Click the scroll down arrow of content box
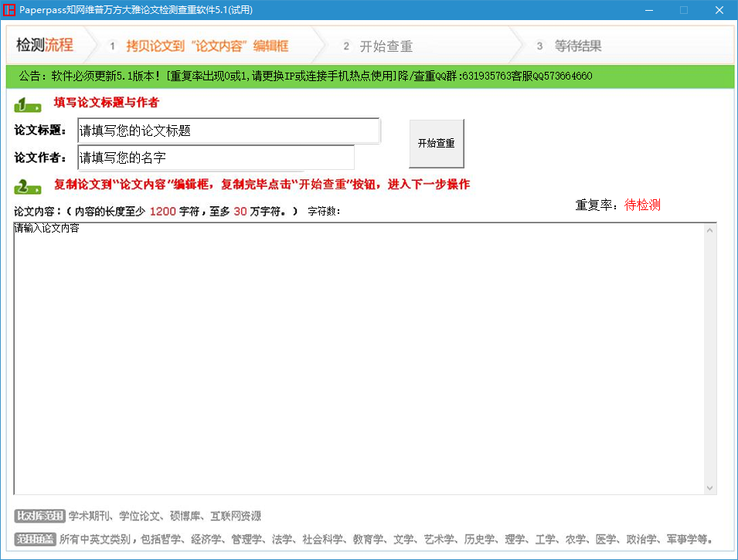The image size is (738, 560). point(709,488)
